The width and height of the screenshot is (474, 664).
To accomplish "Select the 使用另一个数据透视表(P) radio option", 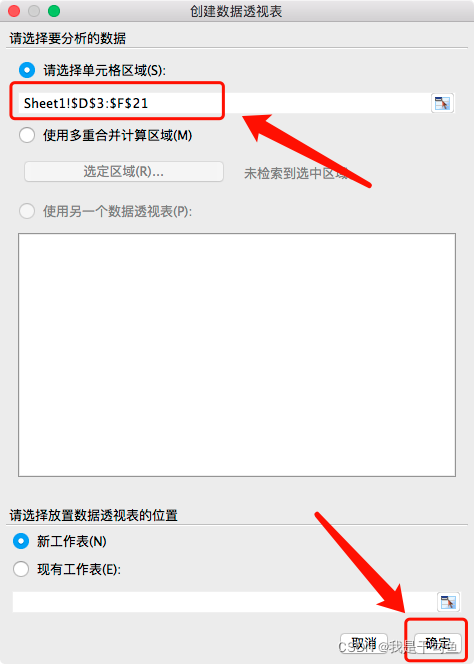I will (27, 211).
